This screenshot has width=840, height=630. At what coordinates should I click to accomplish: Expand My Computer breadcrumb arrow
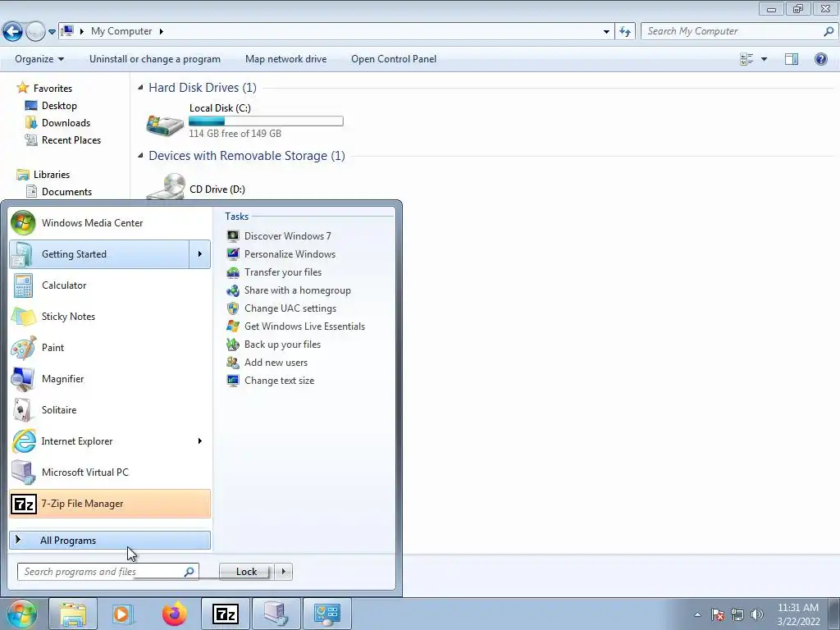point(162,31)
